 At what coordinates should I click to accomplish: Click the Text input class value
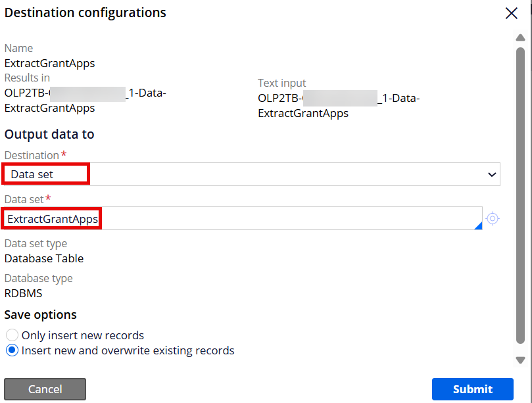(x=339, y=105)
